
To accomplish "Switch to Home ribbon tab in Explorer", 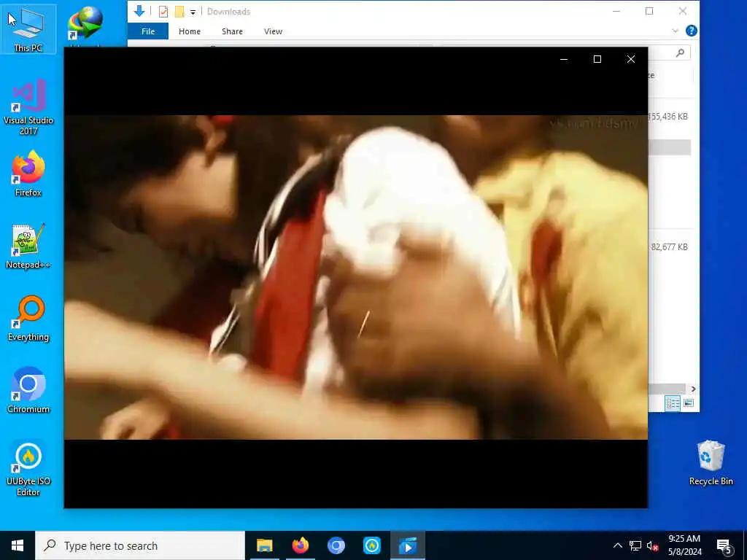I will (189, 31).
